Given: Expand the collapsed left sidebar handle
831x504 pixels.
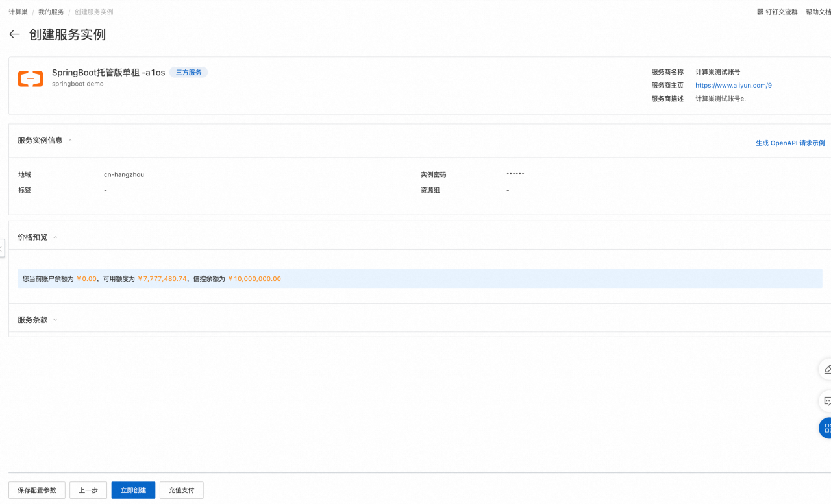Looking at the screenshot, I should (x=2, y=248).
